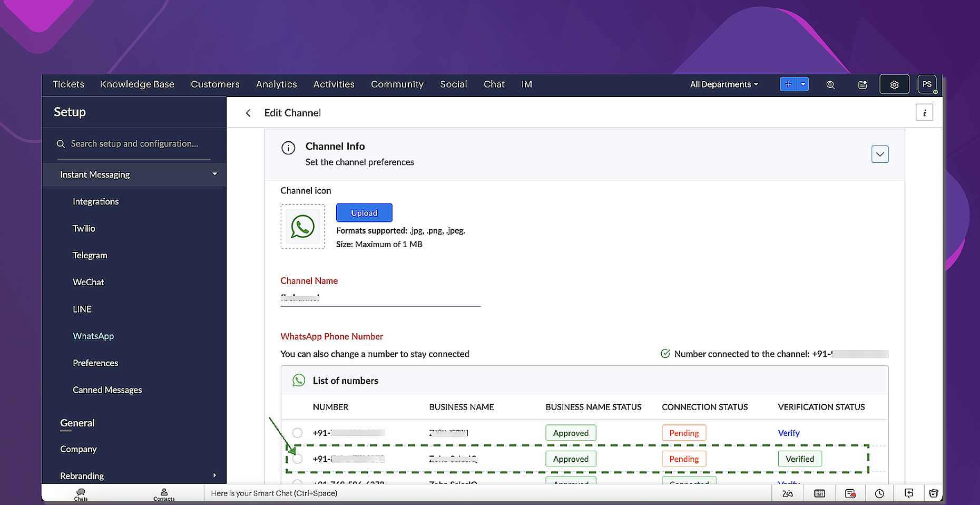Open Chats in bottom bar
The image size is (980, 505).
pyautogui.click(x=81, y=493)
